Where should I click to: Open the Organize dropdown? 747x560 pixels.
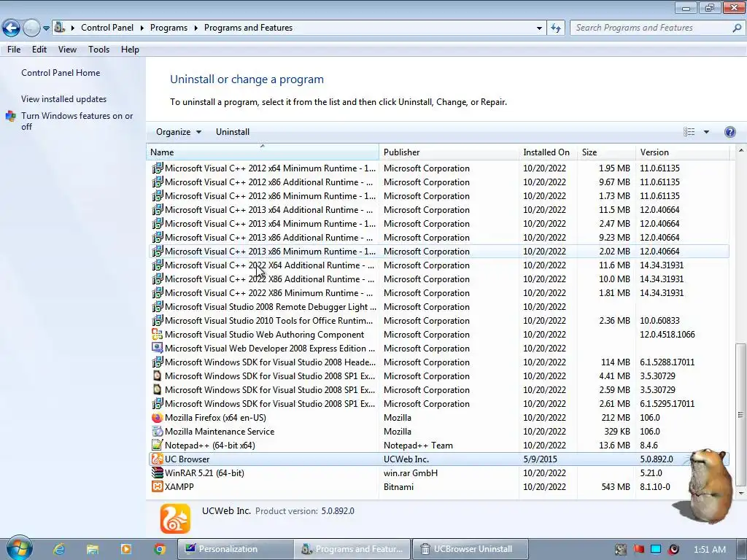(179, 132)
